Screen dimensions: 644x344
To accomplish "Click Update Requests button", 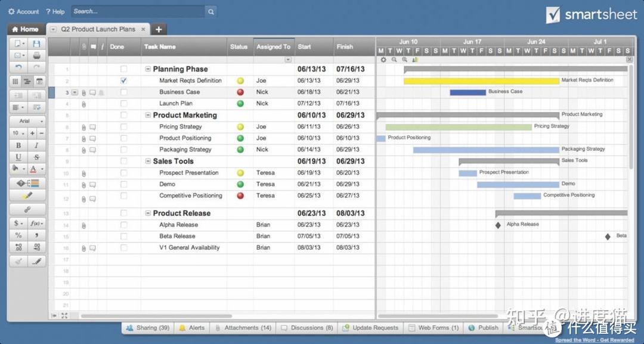I will click(370, 327).
